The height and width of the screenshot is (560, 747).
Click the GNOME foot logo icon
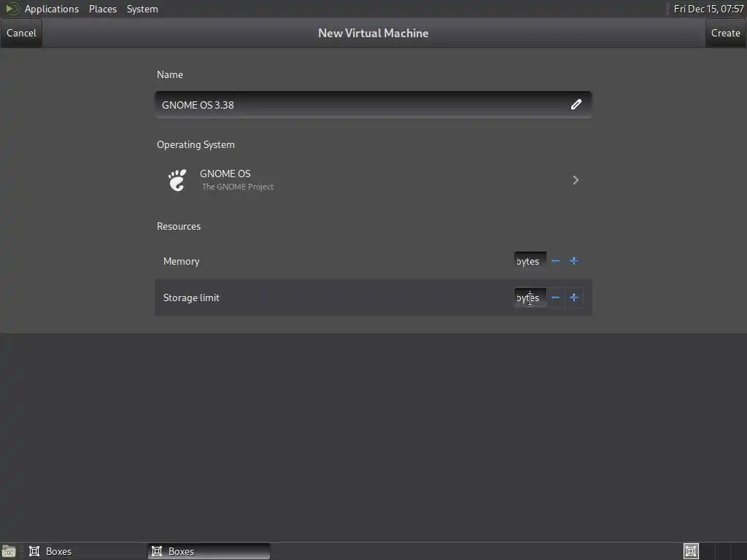pyautogui.click(x=177, y=180)
